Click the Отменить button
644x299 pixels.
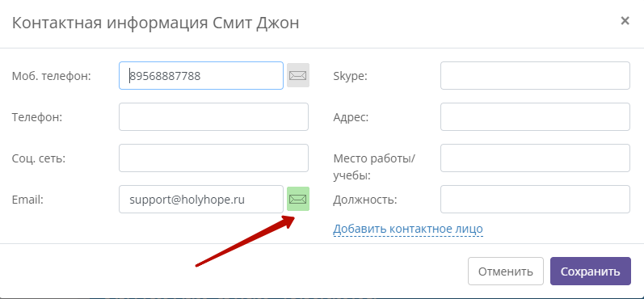(506, 271)
